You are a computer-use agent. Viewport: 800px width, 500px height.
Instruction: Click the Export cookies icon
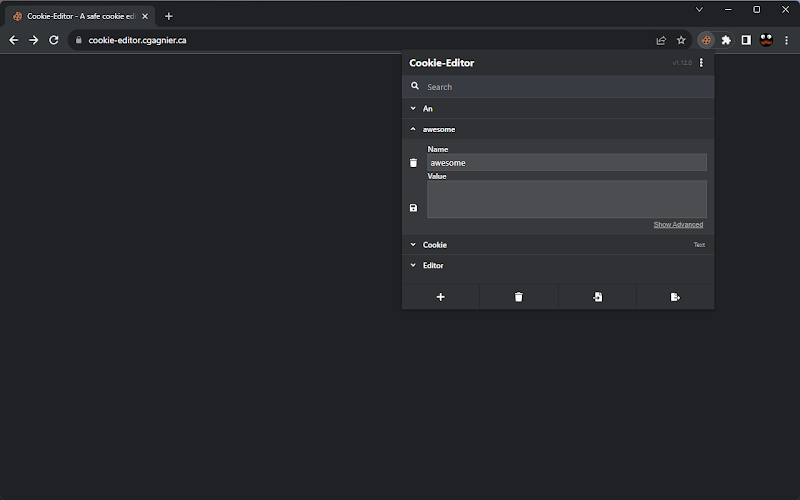675,297
